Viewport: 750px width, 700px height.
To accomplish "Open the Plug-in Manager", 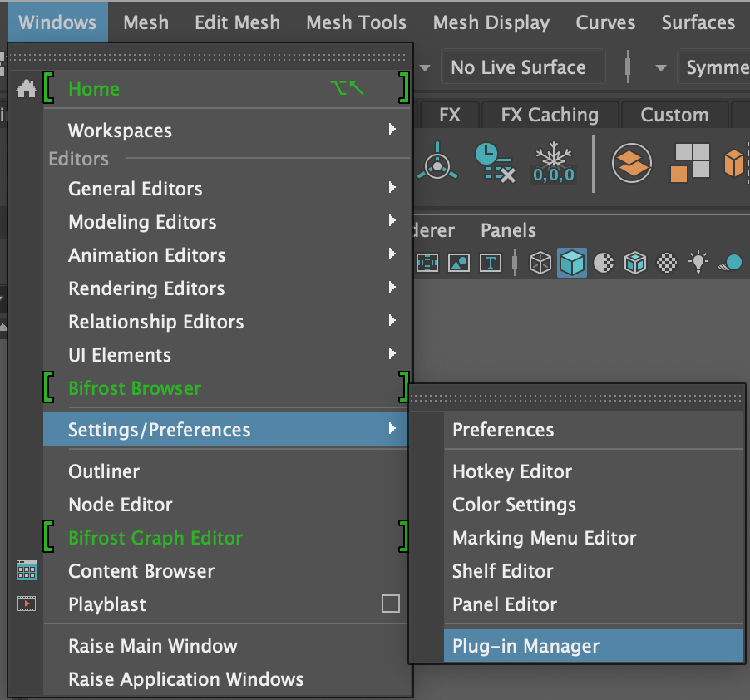I will click(594, 645).
